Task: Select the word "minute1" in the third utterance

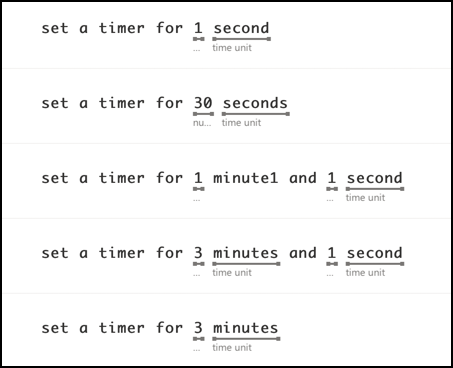Action: (245, 178)
